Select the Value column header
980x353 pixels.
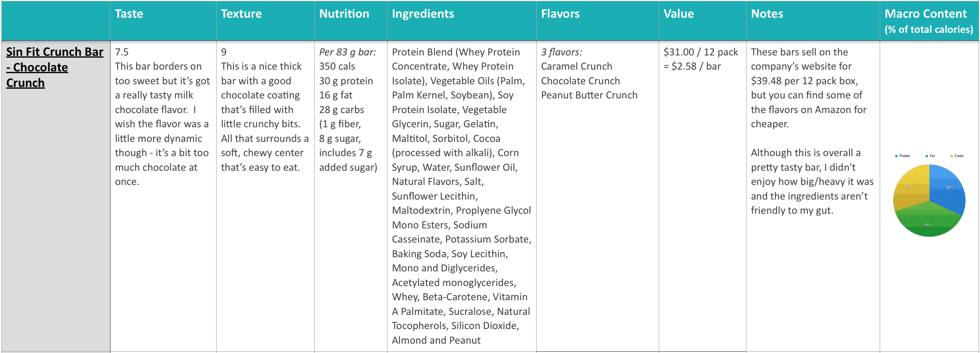(x=679, y=14)
